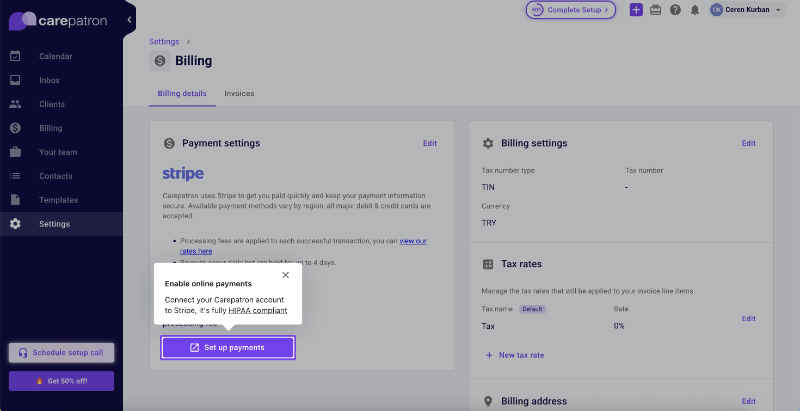
Task: Open the Inbox sidebar item
Action: 61,80
